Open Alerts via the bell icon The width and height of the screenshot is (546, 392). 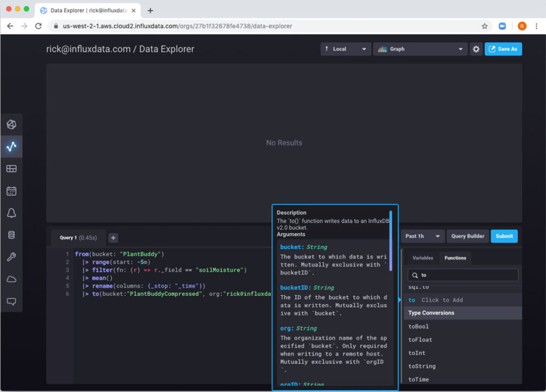point(11,213)
